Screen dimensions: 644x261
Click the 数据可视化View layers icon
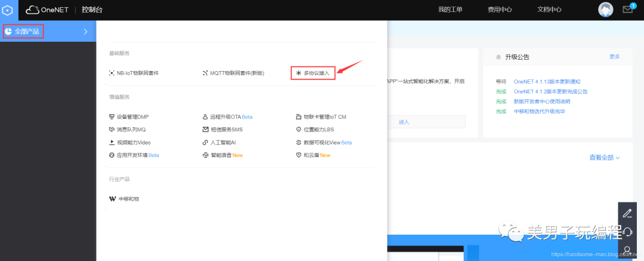click(x=299, y=142)
